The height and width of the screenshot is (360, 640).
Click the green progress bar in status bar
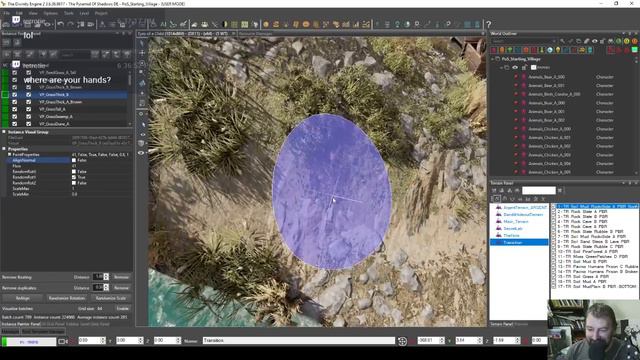(29, 342)
